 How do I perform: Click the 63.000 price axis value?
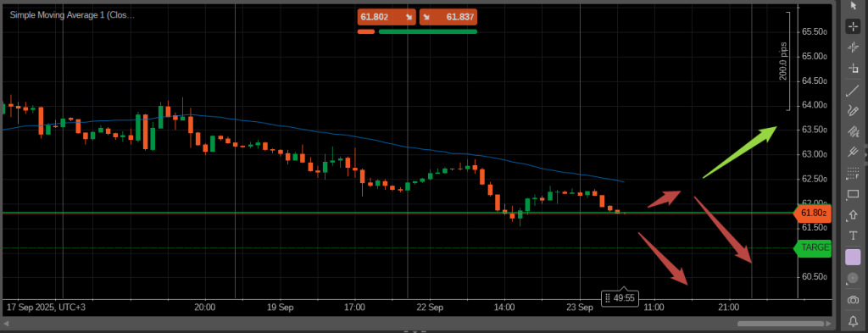[x=815, y=154]
